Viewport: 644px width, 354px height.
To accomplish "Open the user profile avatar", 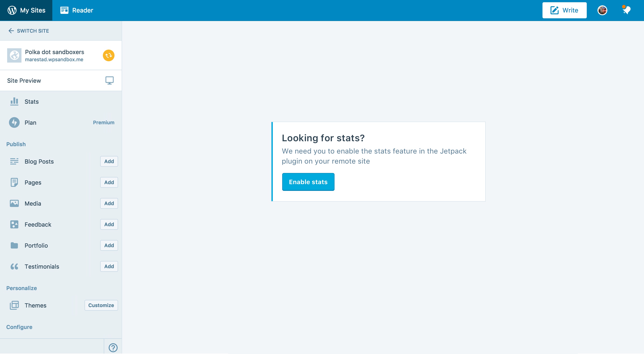I will coord(602,10).
